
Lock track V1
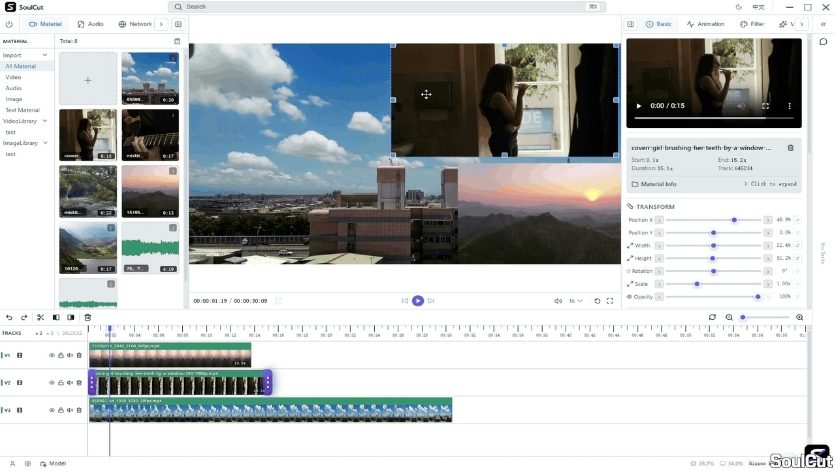[x=61, y=355]
